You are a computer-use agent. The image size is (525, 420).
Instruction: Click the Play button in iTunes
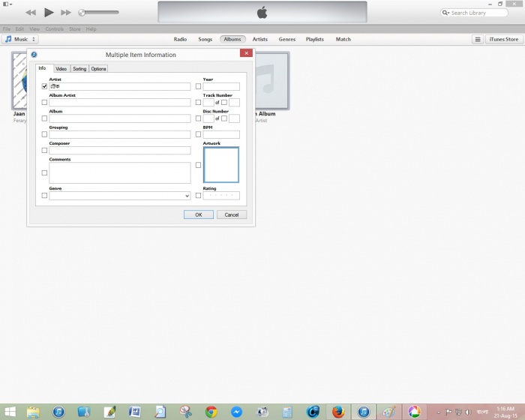pyautogui.click(x=49, y=13)
